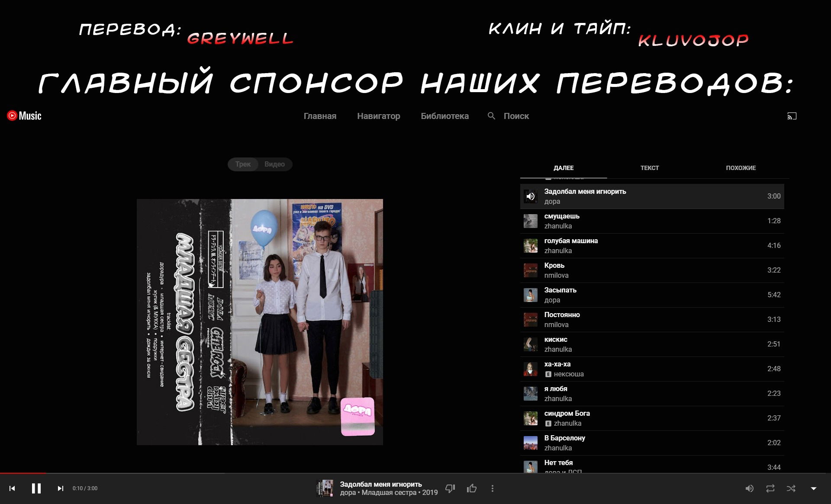Image resolution: width=831 pixels, height=504 pixels.
Task: Click playing speaker icon on Задолбал меня игнорить
Action: tap(531, 196)
